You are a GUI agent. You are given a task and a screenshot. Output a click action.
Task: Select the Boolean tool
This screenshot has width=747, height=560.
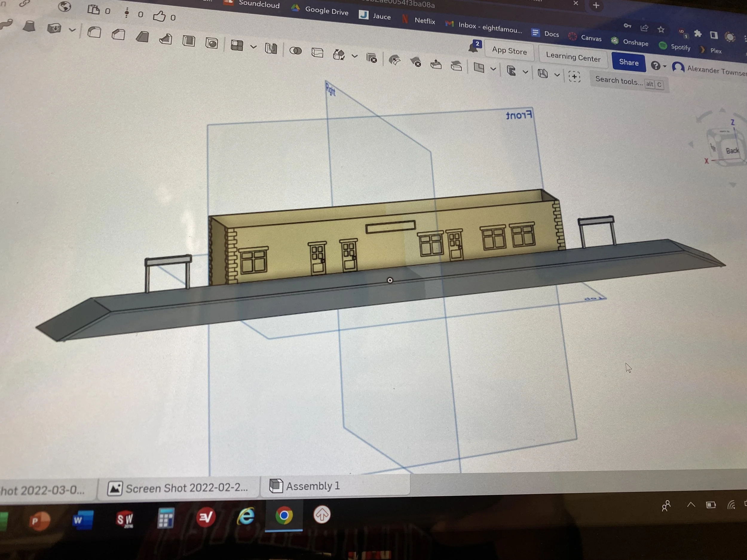click(296, 51)
